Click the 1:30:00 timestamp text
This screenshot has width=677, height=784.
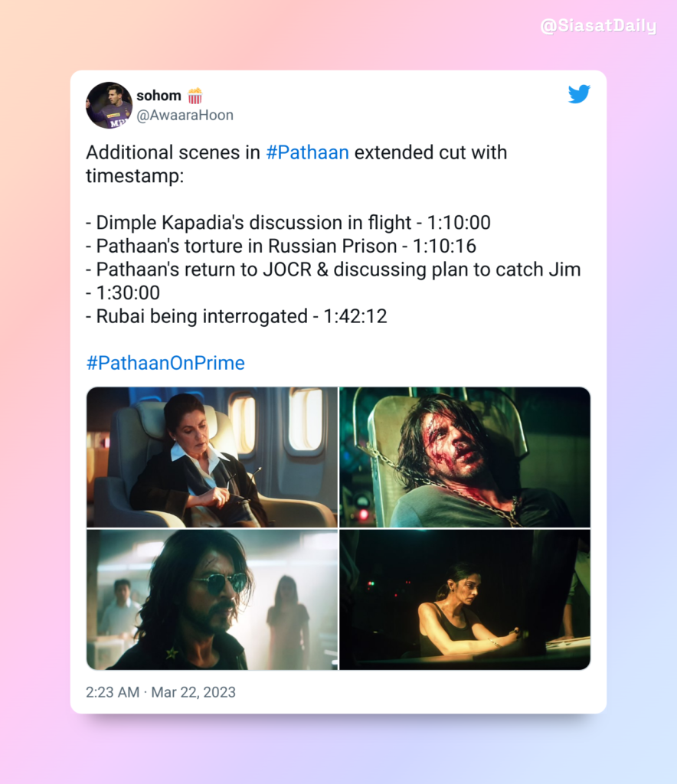[x=128, y=293]
